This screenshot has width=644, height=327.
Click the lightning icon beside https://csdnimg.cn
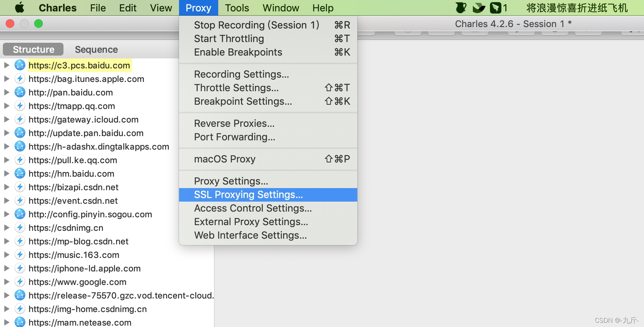point(20,228)
